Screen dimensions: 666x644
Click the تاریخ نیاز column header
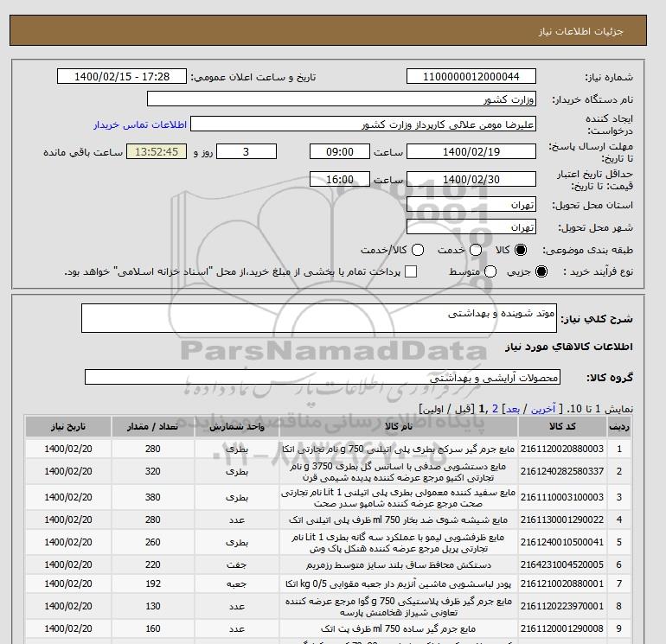[x=68, y=427]
